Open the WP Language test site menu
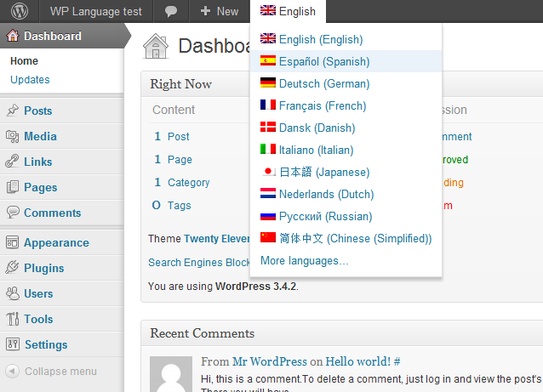 (96, 11)
